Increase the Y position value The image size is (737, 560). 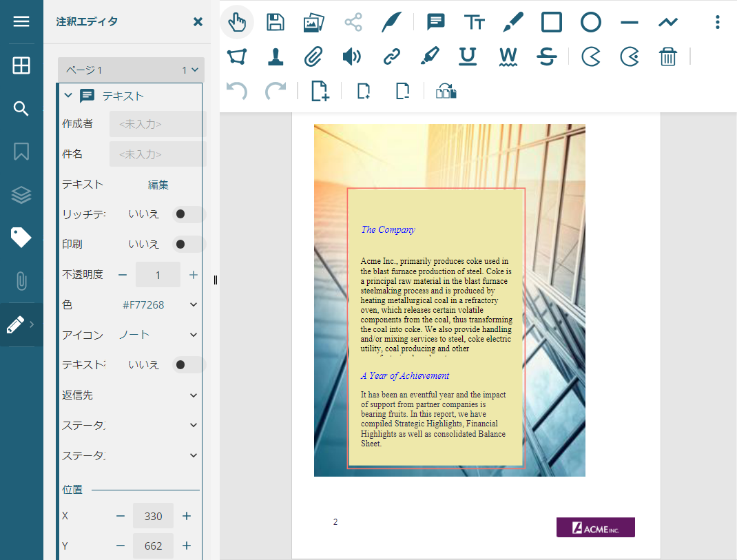[187, 546]
